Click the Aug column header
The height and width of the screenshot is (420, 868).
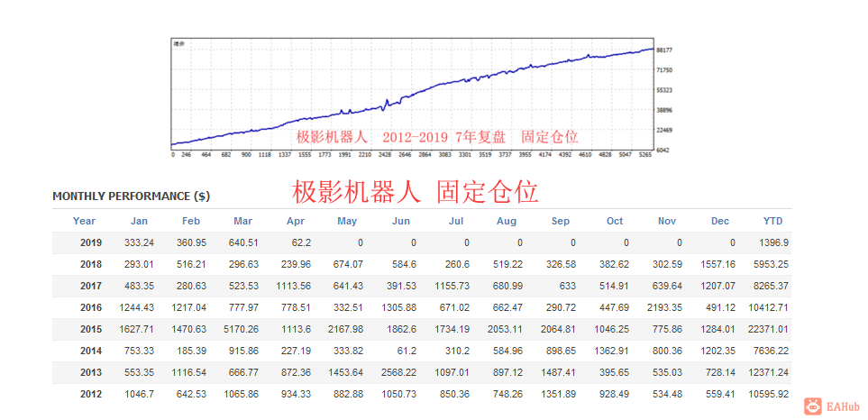[x=507, y=222]
